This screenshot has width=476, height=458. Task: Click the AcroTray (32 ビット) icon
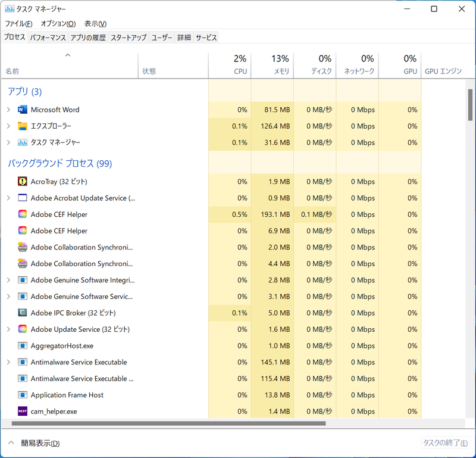[x=23, y=182]
